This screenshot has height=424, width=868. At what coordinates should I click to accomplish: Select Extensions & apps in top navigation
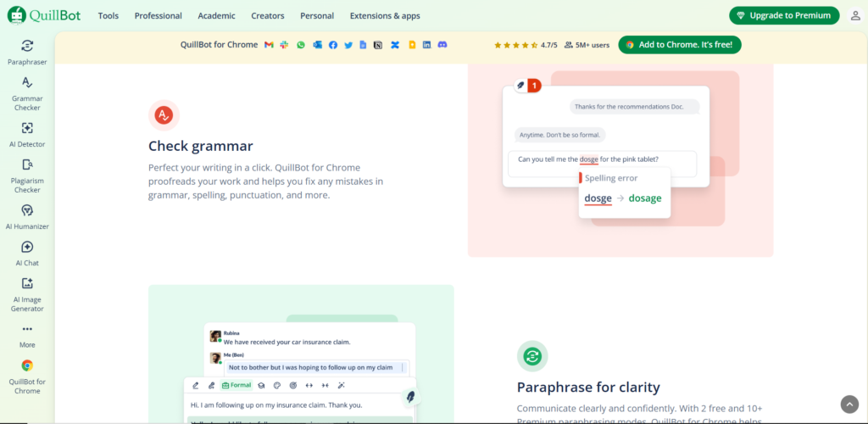[384, 16]
